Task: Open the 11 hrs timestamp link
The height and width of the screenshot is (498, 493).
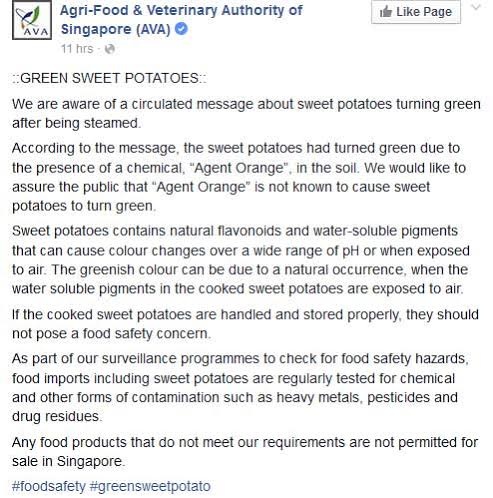Action: (77, 49)
